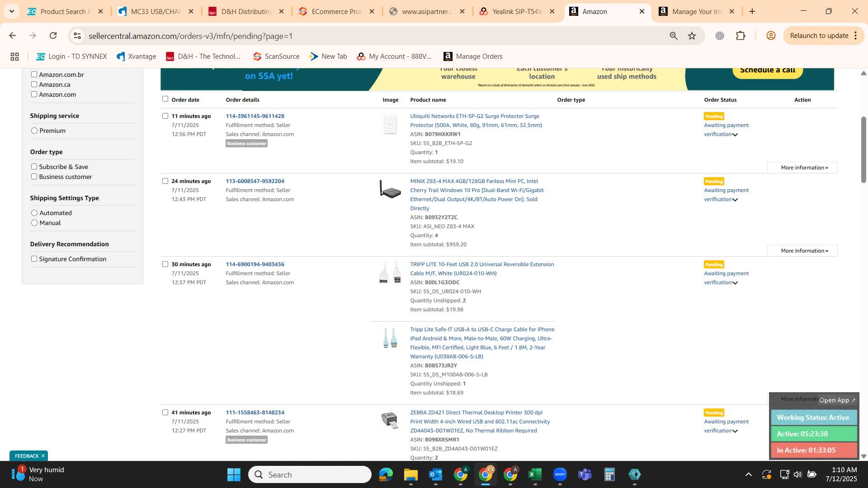Open order 114-3961145-9611428 details

coord(255,116)
